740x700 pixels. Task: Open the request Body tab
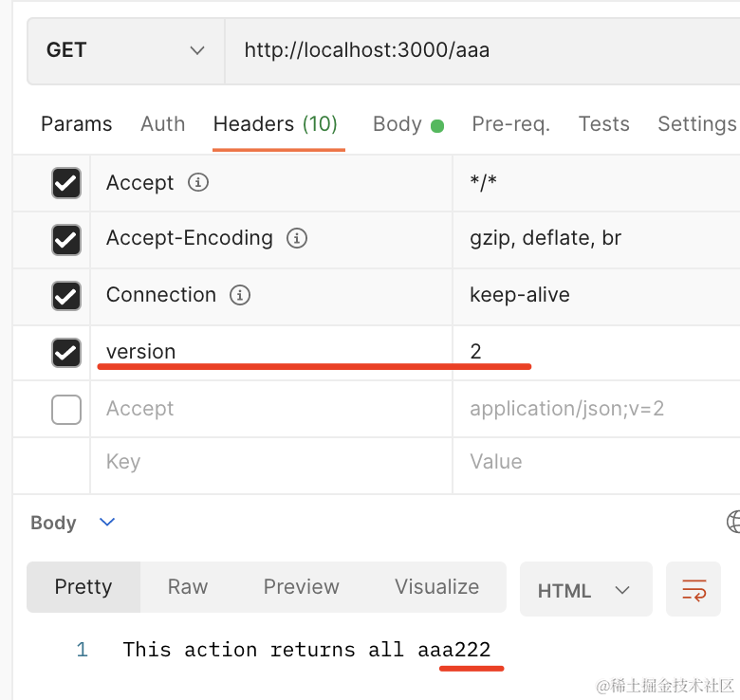coord(408,124)
